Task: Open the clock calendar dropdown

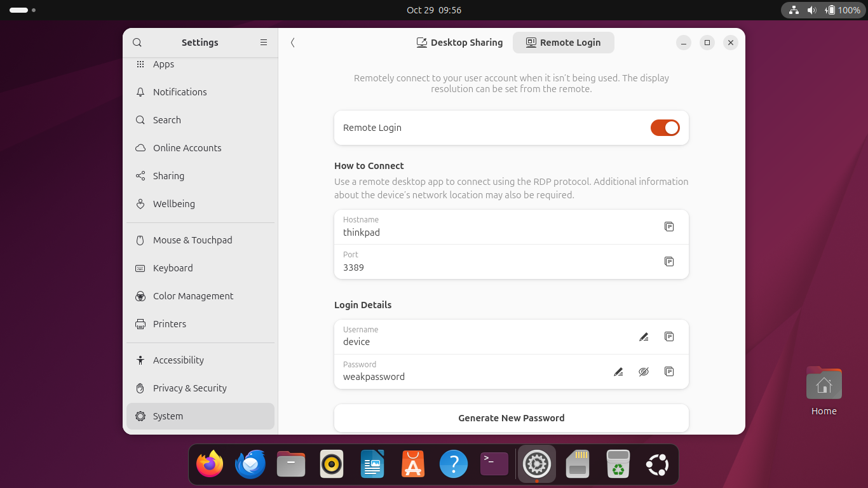Action: coord(434,10)
